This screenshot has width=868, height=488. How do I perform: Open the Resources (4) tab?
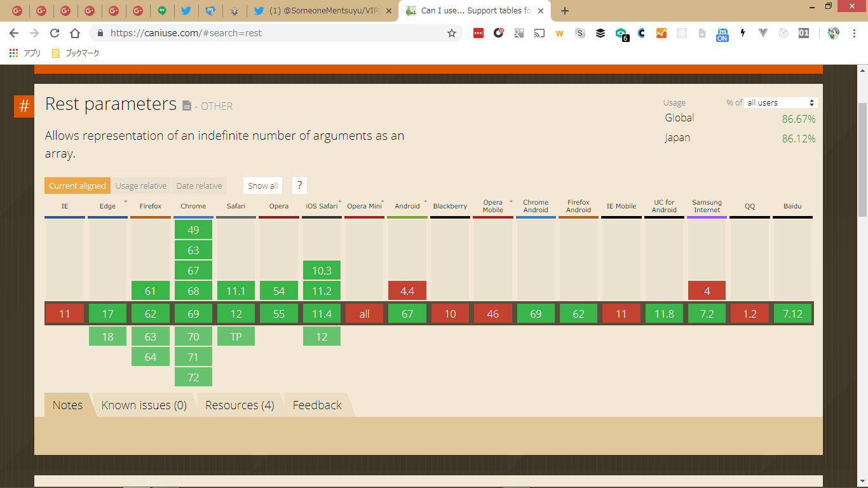coord(240,405)
